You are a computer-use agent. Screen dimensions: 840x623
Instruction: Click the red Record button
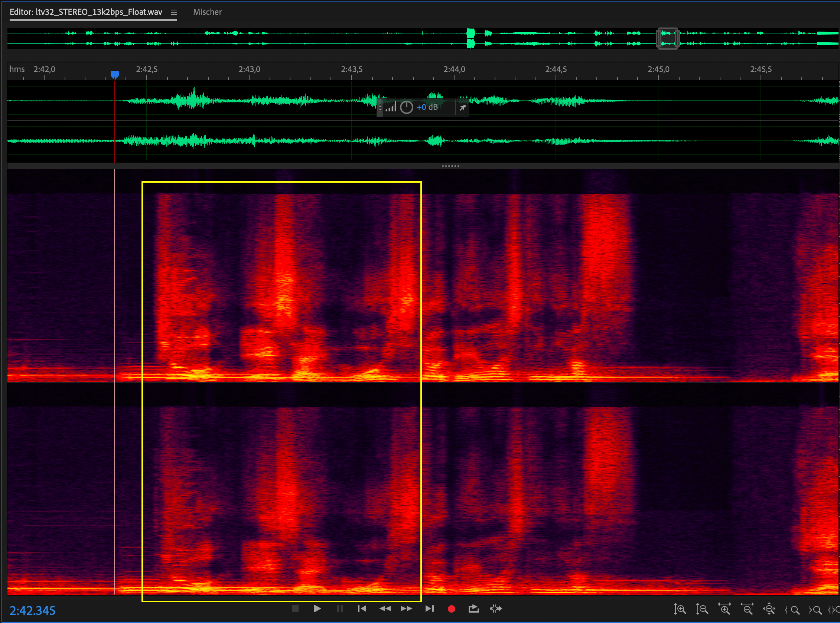(452, 609)
